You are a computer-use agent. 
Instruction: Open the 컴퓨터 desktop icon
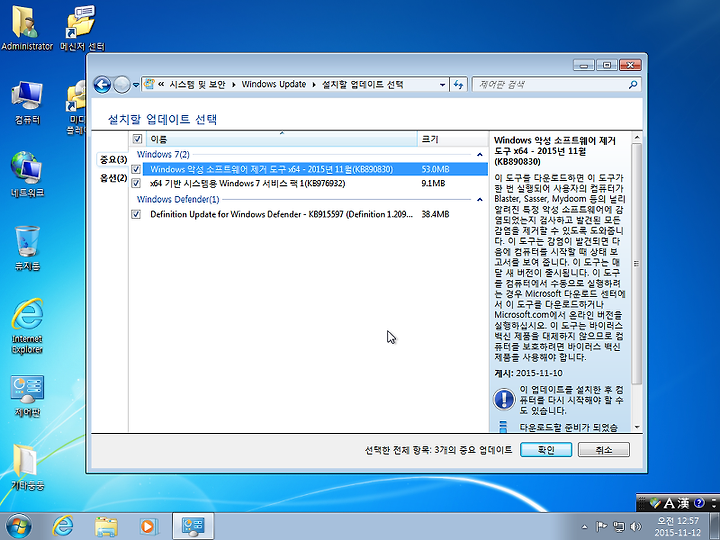click(27, 102)
